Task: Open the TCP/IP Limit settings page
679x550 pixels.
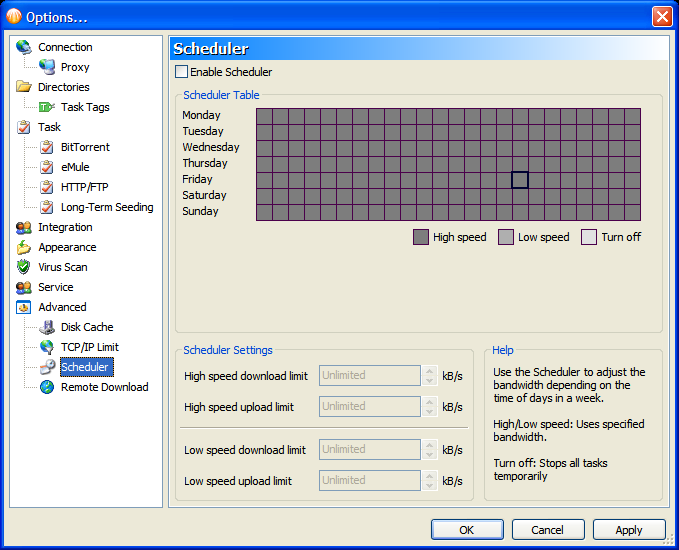Action: 90,347
